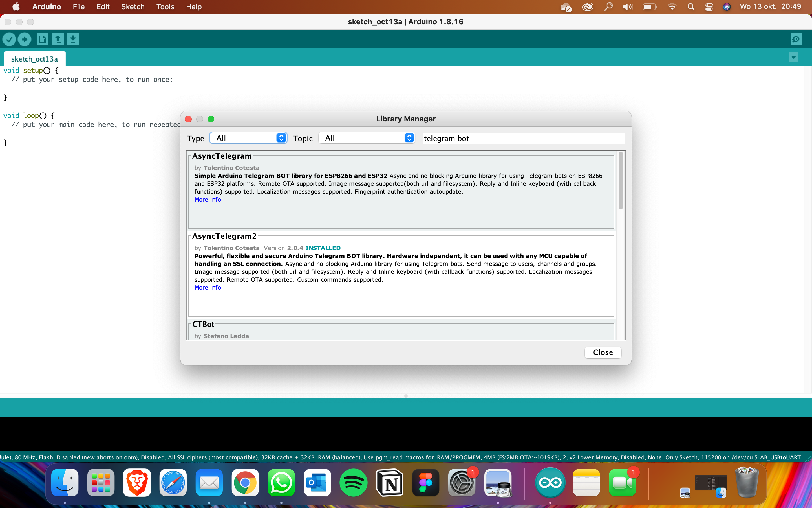Image resolution: width=812 pixels, height=508 pixels.
Task: Open Notes from the Dock
Action: [x=586, y=483]
